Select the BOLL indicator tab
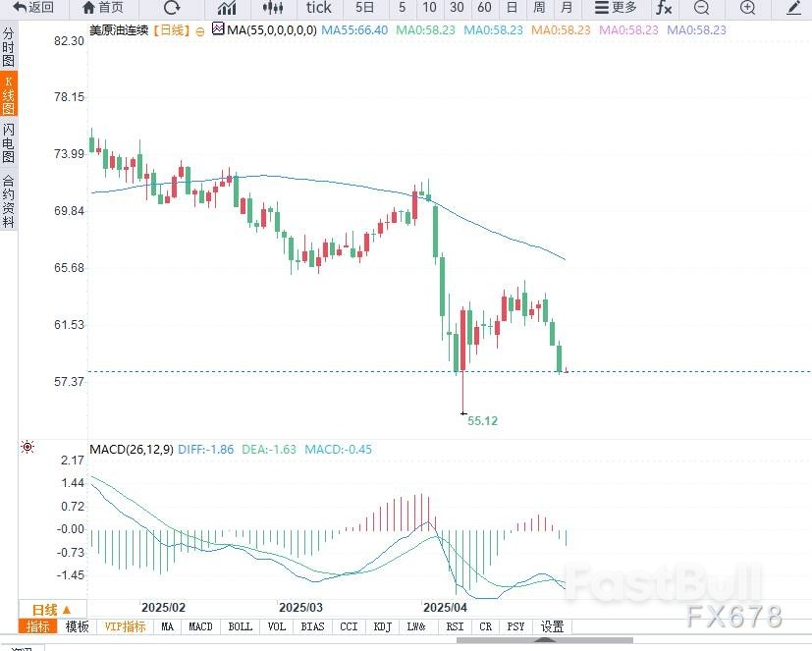This screenshot has width=812, height=651. [x=240, y=626]
